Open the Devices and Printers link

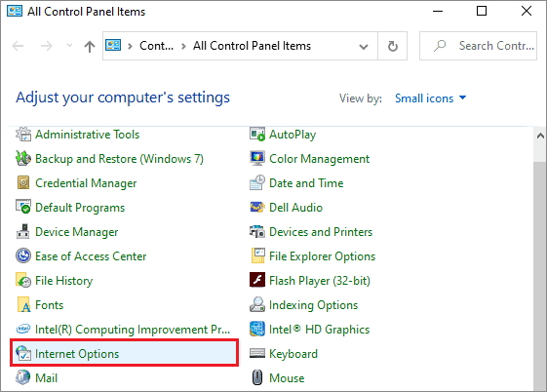pos(321,232)
